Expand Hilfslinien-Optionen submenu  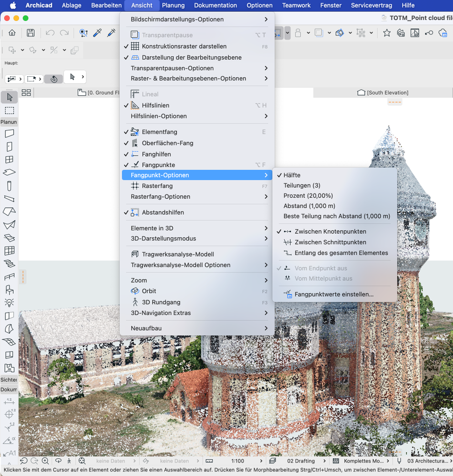click(x=197, y=116)
